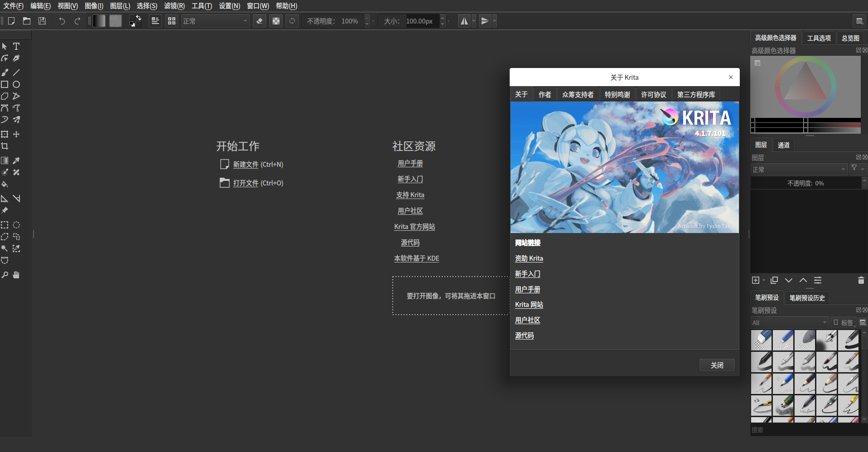Open layer properties icon in layers panel

(818, 280)
